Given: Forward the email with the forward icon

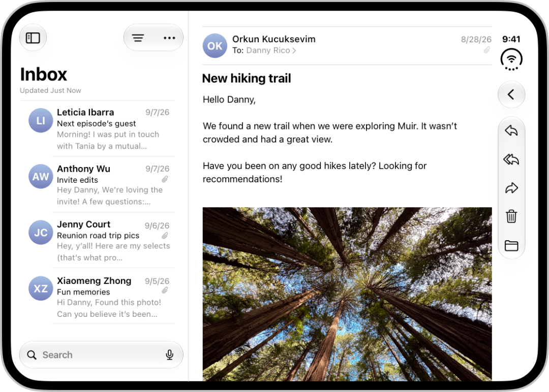Looking at the screenshot, I should (511, 188).
